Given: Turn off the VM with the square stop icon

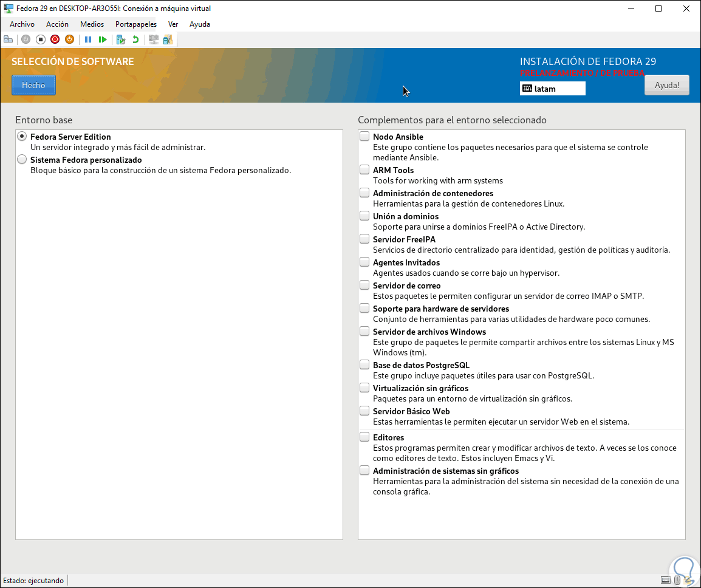Looking at the screenshot, I should click(x=40, y=40).
